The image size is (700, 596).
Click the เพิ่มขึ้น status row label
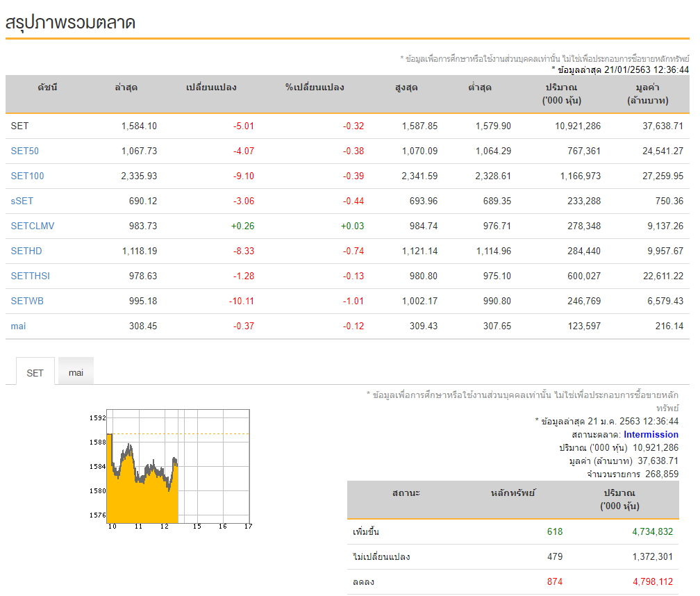365,531
